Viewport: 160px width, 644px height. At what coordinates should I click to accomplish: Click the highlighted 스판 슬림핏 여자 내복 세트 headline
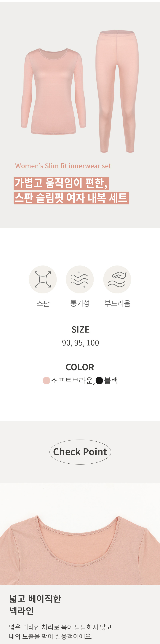71,198
